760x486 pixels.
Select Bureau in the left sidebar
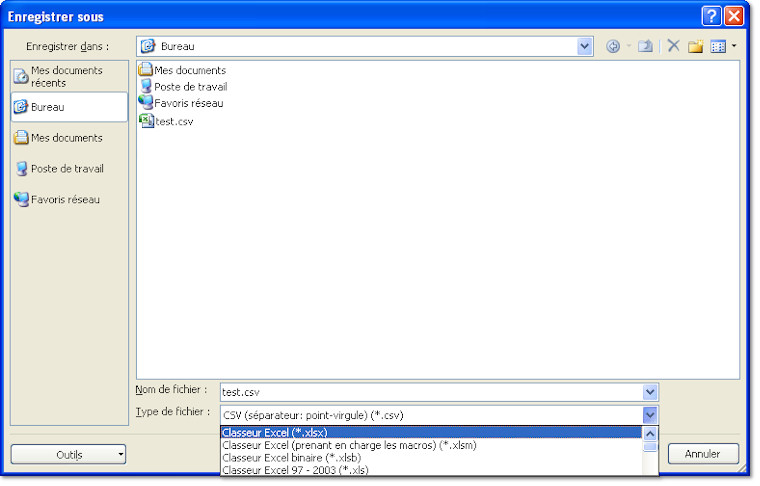click(68, 107)
